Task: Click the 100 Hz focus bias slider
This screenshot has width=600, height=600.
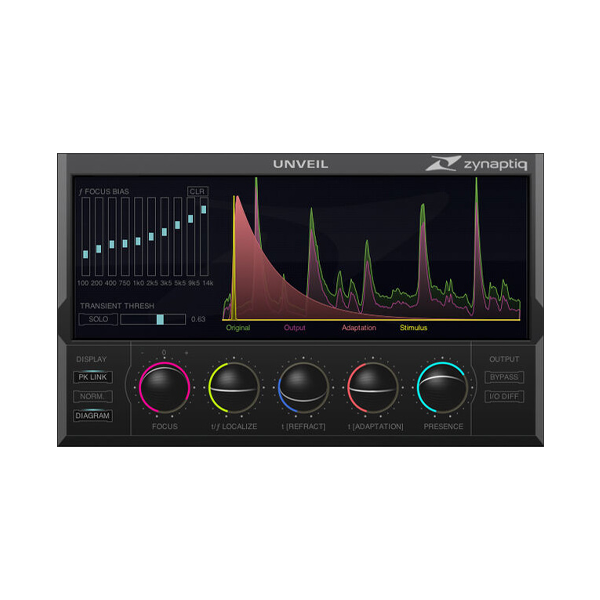Action: tap(86, 236)
